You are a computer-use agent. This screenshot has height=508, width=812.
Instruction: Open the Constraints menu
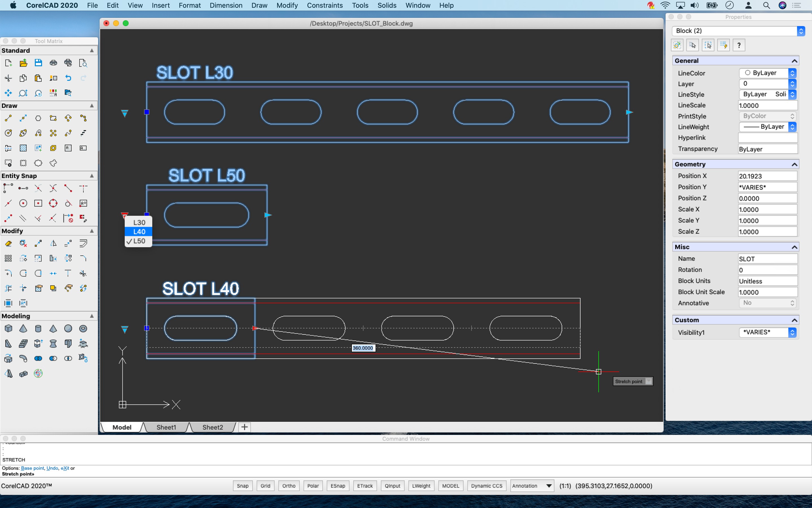click(x=325, y=5)
